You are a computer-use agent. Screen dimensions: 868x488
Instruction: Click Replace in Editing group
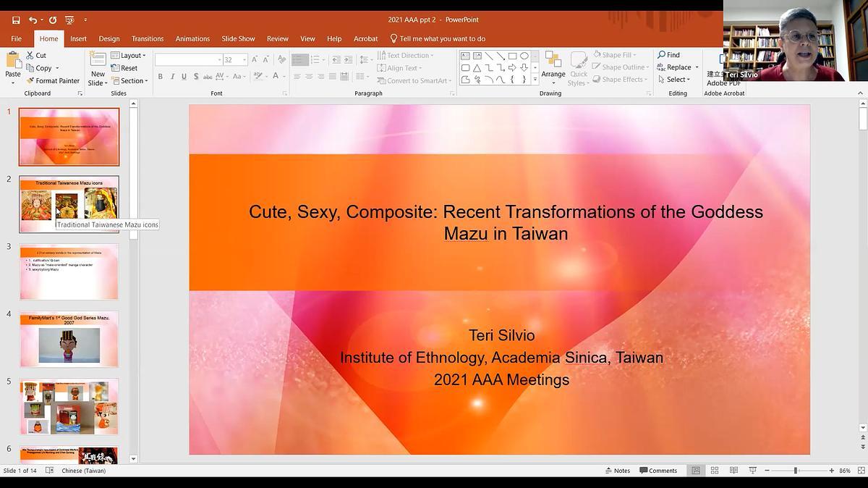[678, 67]
